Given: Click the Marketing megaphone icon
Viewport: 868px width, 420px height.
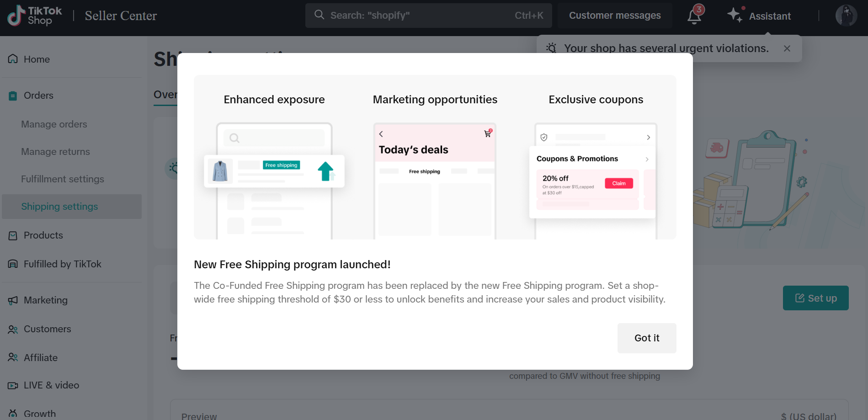Looking at the screenshot, I should 13,300.
